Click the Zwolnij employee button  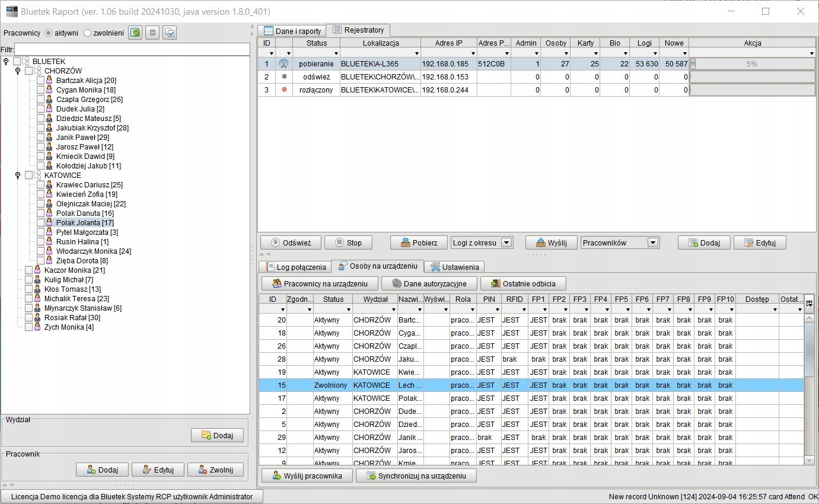(216, 470)
